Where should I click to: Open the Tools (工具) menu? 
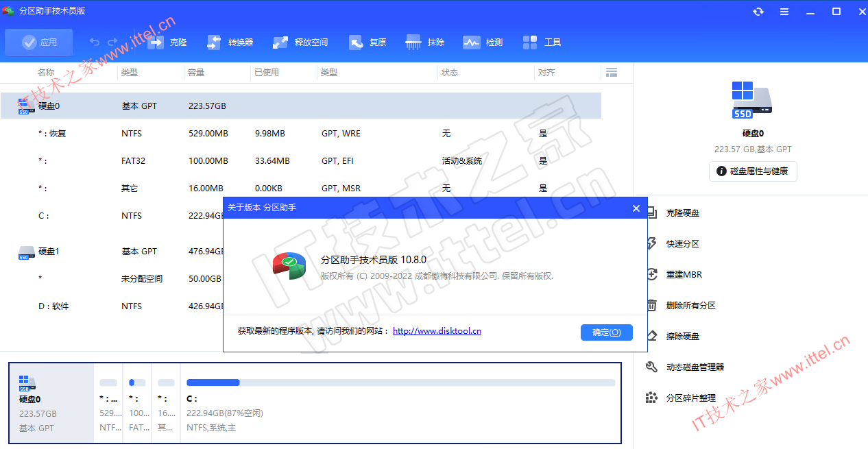pyautogui.click(x=542, y=43)
